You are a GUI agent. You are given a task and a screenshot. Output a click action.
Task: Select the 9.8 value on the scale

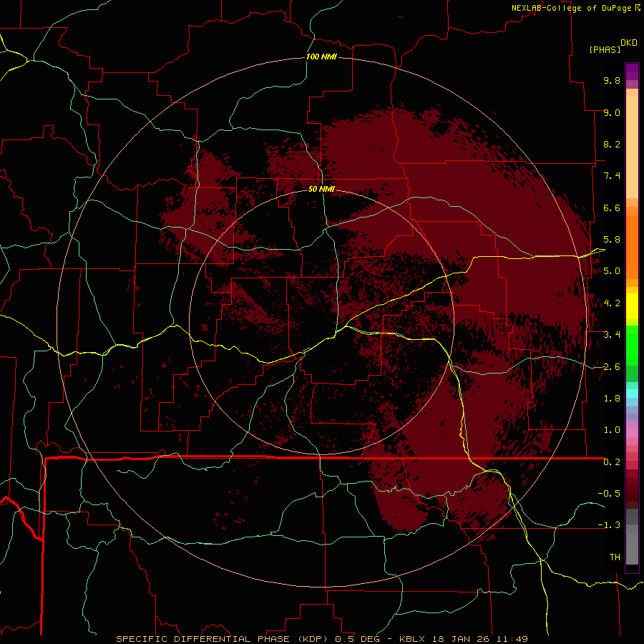coord(612,80)
